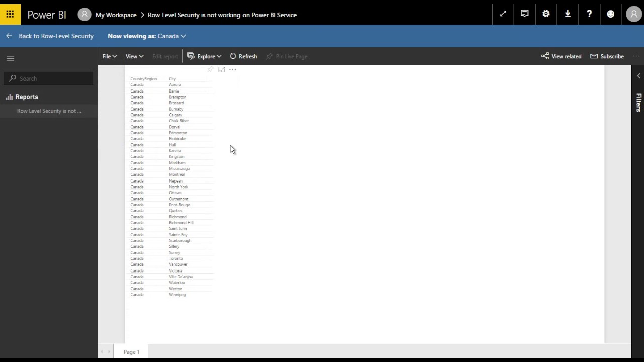This screenshot has width=644, height=362.
Task: Focus the Search field
Action: (x=49, y=78)
